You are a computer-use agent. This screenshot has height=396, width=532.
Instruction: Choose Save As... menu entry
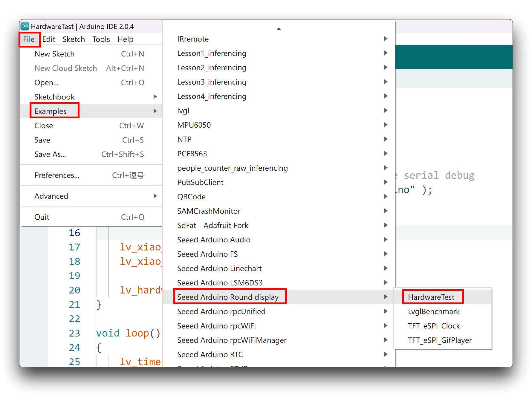(x=91, y=154)
